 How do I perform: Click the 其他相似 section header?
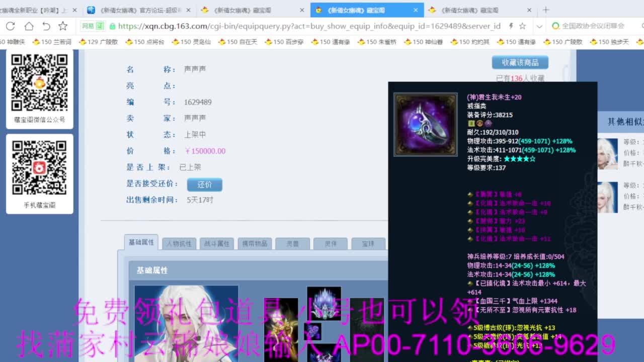pyautogui.click(x=625, y=122)
